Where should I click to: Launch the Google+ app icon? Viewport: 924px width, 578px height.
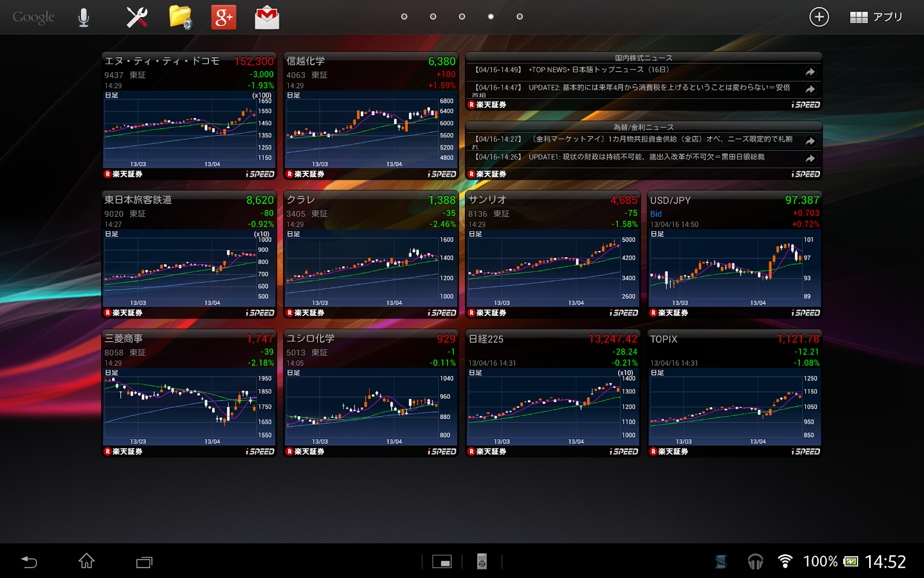(223, 17)
